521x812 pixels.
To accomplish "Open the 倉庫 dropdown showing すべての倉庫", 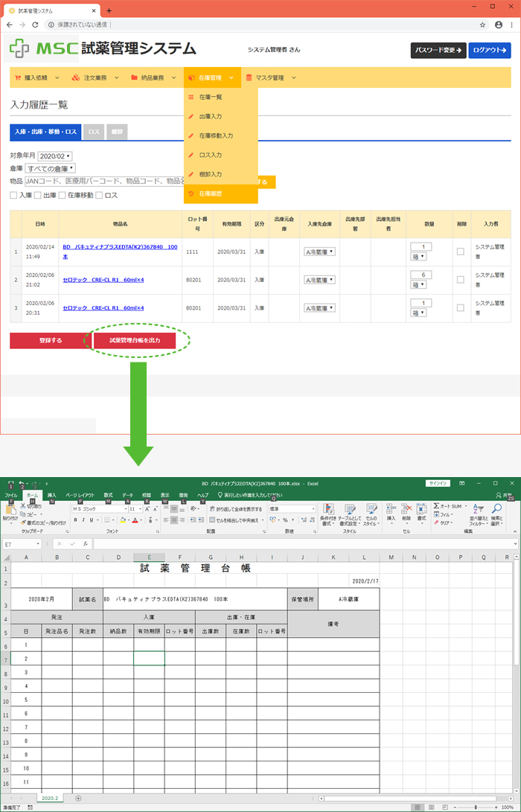I will click(50, 168).
